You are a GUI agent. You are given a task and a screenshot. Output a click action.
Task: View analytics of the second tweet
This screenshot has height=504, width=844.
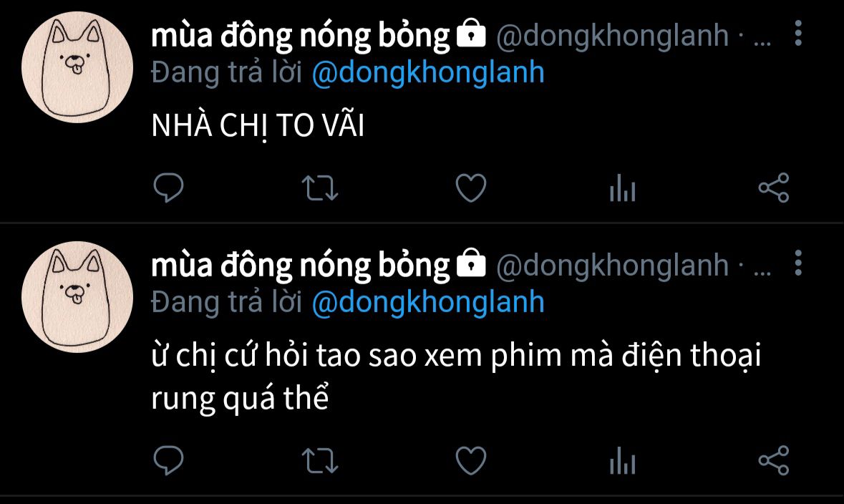coord(623,460)
